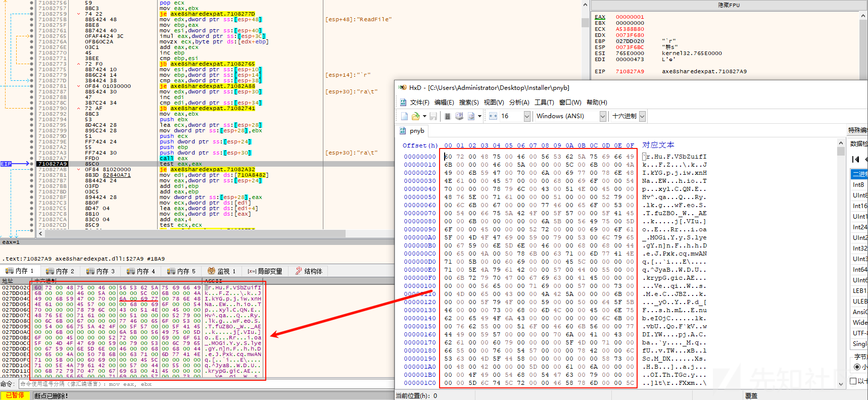
Task: Click EAX register value 00000001
Action: coord(630,17)
